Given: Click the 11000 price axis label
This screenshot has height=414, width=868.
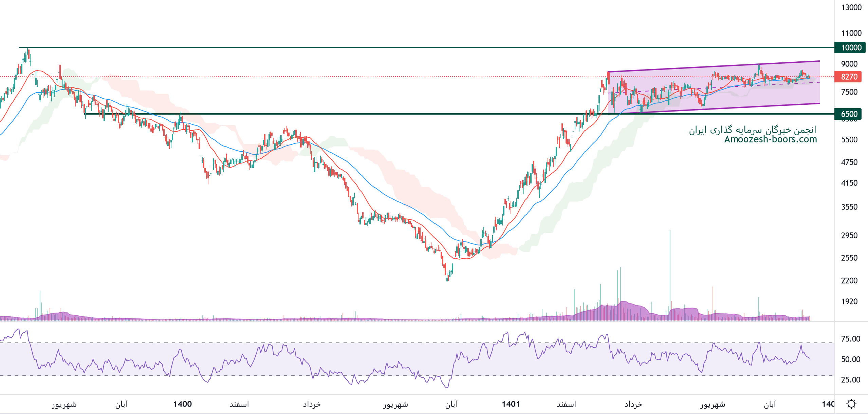Looking at the screenshot, I should pos(851,33).
